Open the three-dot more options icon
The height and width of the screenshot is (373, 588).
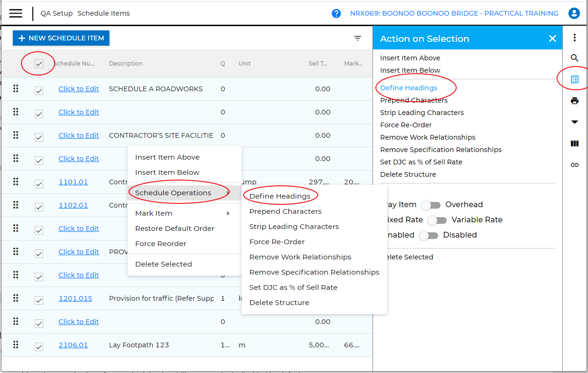tap(575, 38)
